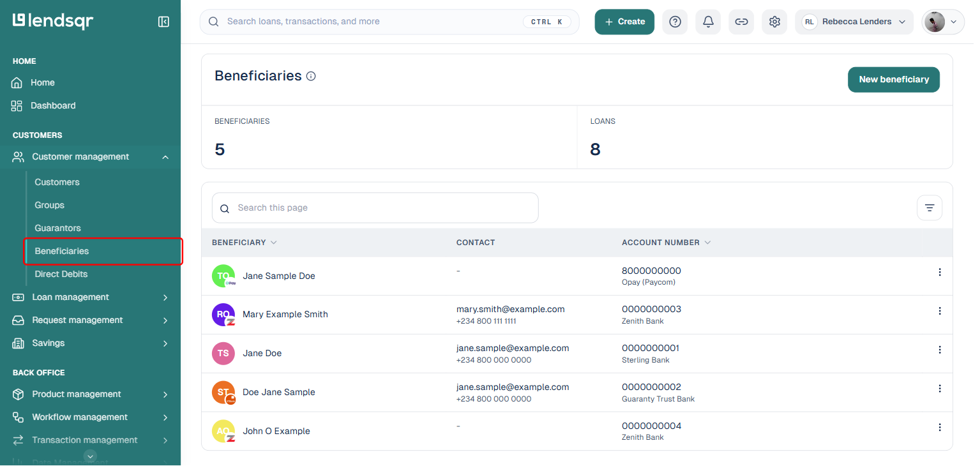Click the mary.smith@example.com contact
The height and width of the screenshot is (466, 980).
510,309
